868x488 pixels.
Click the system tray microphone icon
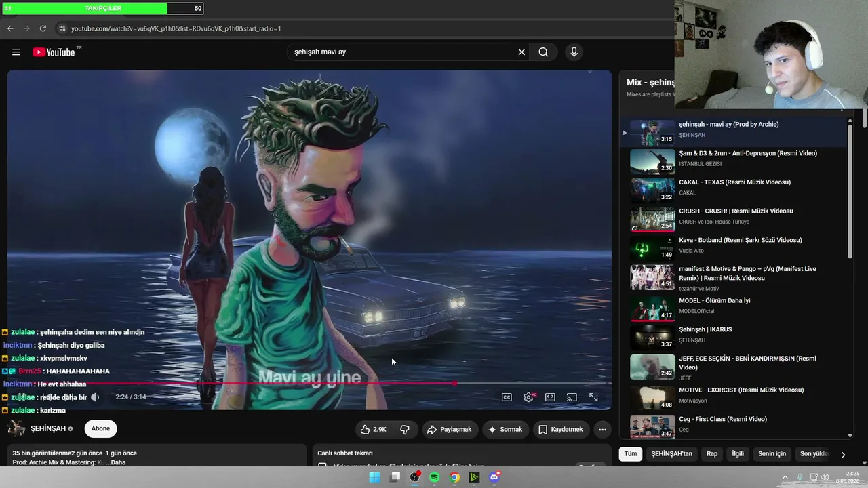pyautogui.click(x=800, y=477)
